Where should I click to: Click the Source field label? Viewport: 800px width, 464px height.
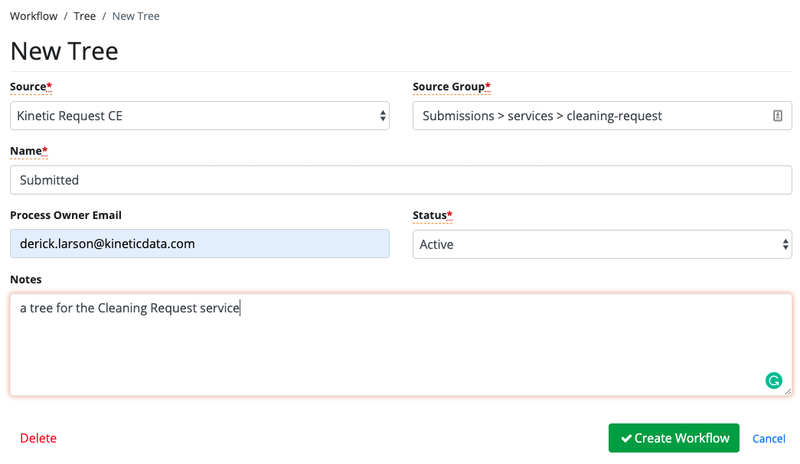point(31,87)
